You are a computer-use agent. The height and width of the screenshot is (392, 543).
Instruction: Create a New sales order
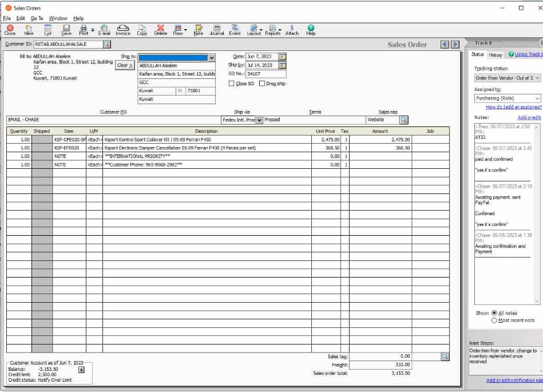tap(29, 30)
